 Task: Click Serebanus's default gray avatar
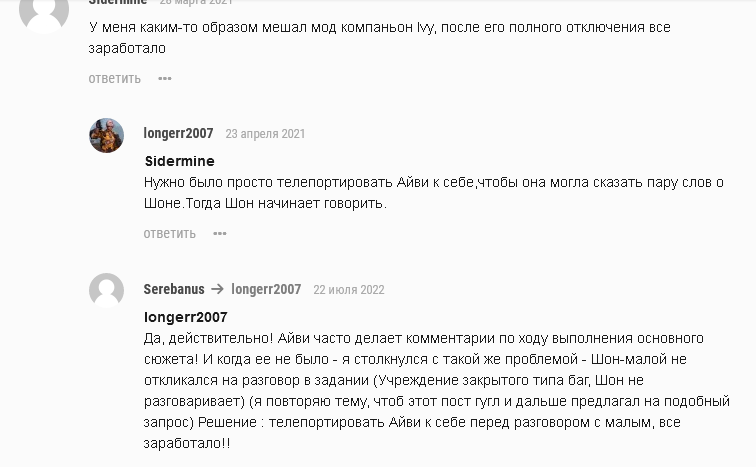tap(106, 290)
